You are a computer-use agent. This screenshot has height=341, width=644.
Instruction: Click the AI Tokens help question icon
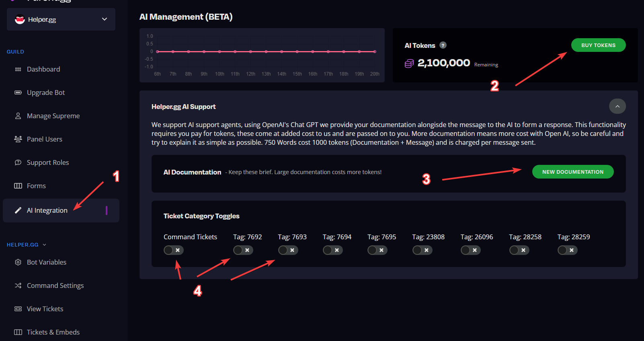coord(443,45)
